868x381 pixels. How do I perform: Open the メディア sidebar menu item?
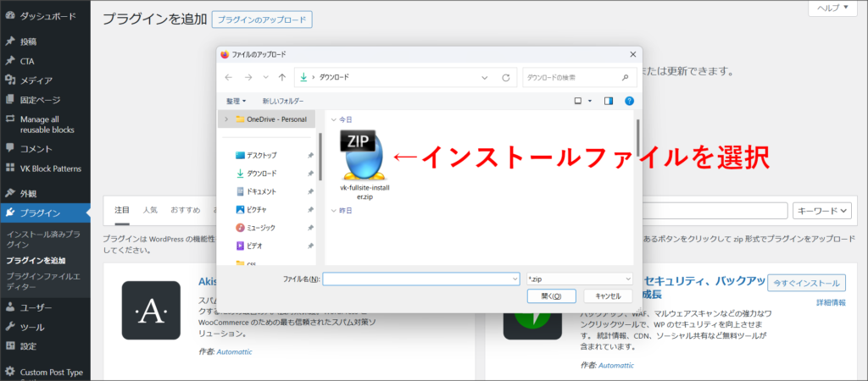[x=36, y=80]
